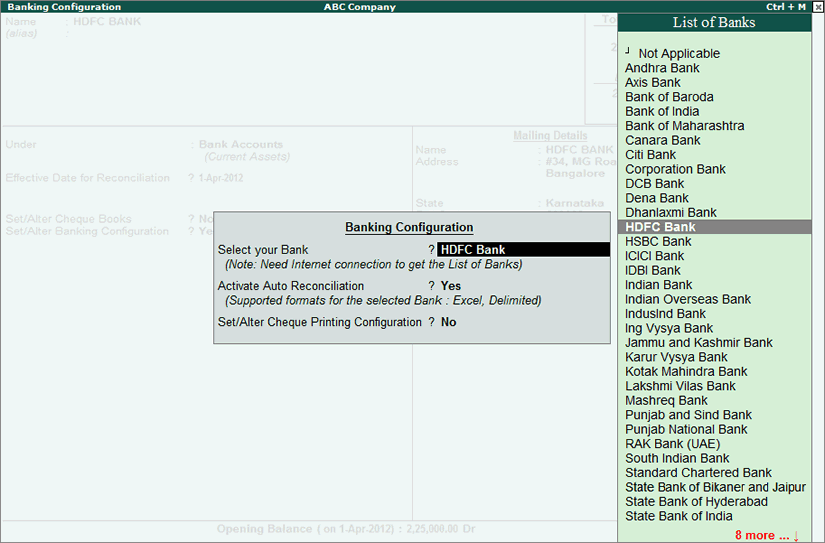Select Punjab and Sind Bank
Image resolution: width=825 pixels, height=543 pixels.
click(x=688, y=415)
